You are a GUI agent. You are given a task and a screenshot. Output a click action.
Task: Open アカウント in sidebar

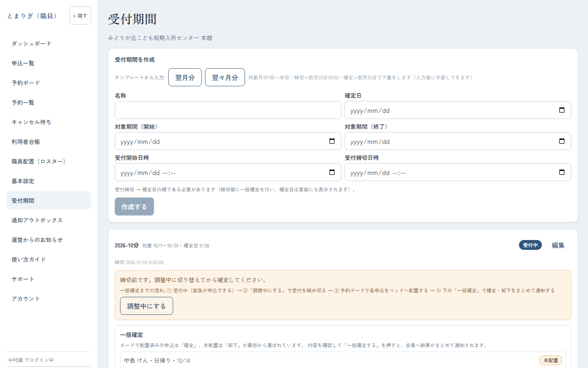pyautogui.click(x=49, y=298)
